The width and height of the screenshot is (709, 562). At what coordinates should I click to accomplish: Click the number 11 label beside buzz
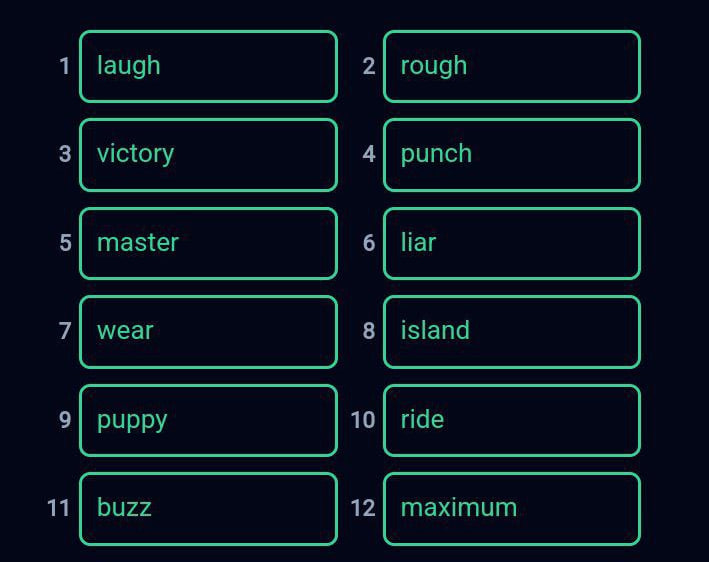coord(59,508)
